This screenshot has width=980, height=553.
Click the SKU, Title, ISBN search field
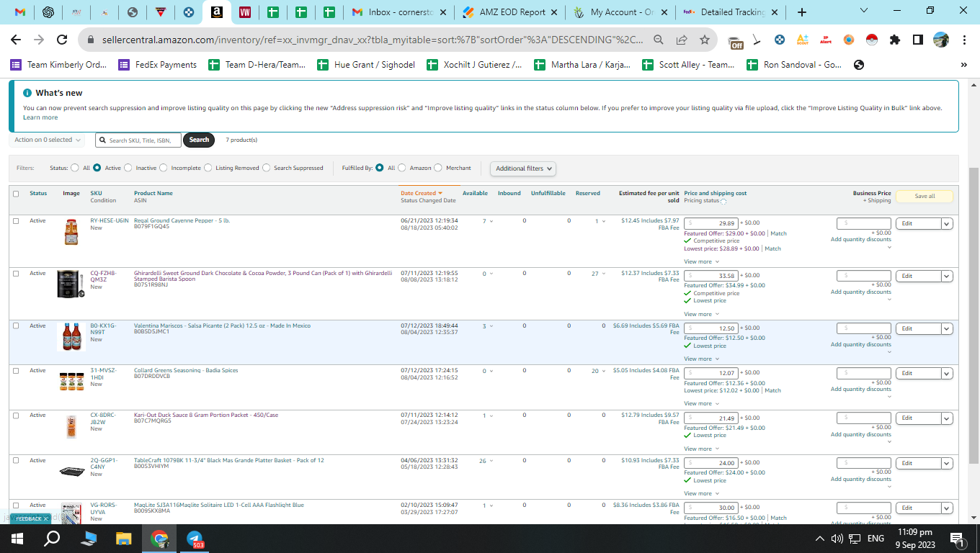(138, 140)
